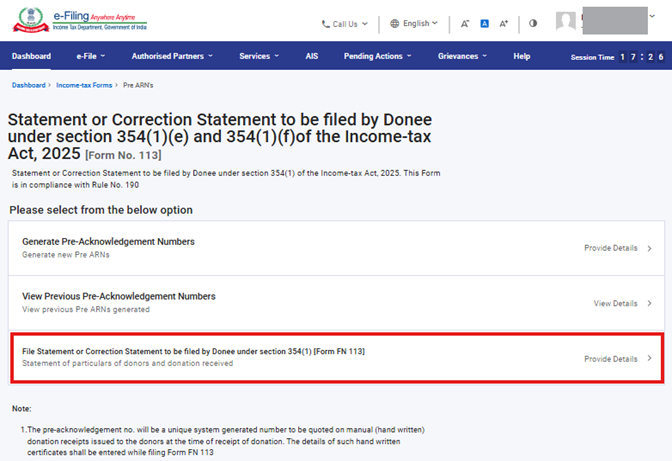Click the user profile avatar
The image size is (672, 461).
[x=566, y=22]
